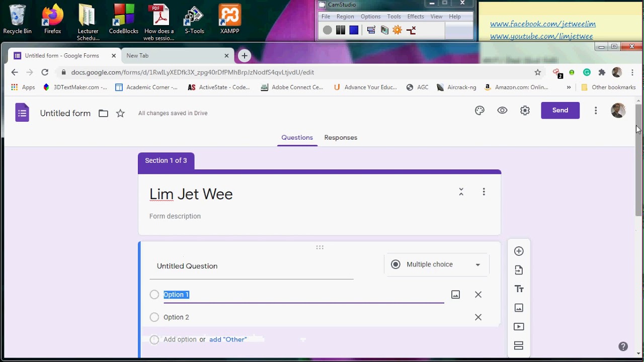Open CamStudio File menu
Viewport: 644px width, 362px height.
[326, 17]
